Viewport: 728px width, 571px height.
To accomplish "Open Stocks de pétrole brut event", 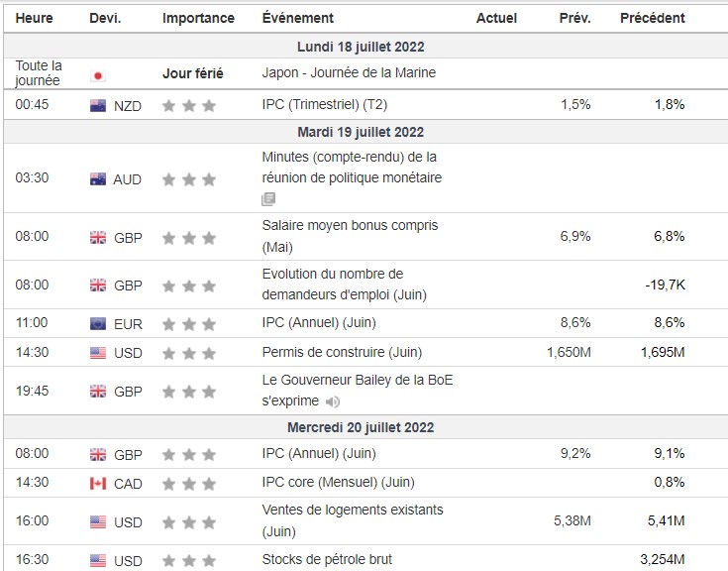I will [x=327, y=559].
